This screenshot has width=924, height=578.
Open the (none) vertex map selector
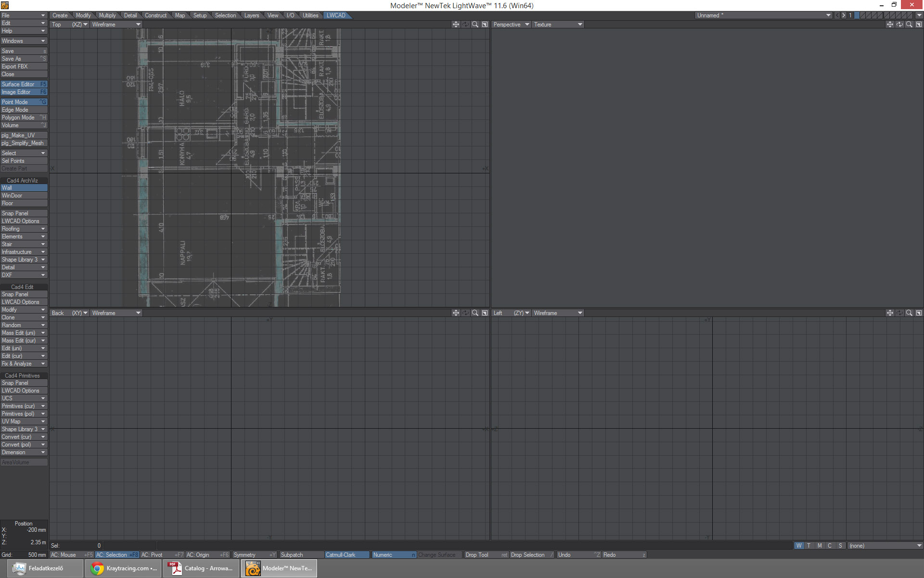point(884,546)
